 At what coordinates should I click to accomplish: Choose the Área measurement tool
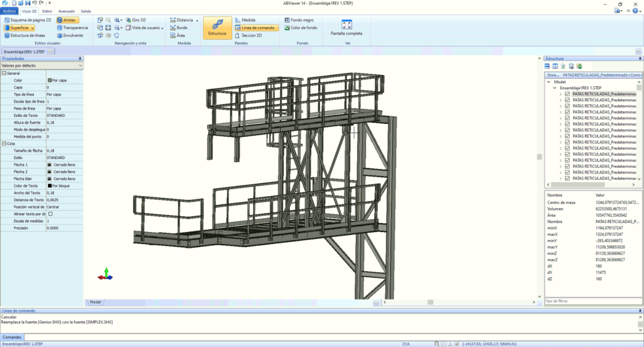[177, 35]
